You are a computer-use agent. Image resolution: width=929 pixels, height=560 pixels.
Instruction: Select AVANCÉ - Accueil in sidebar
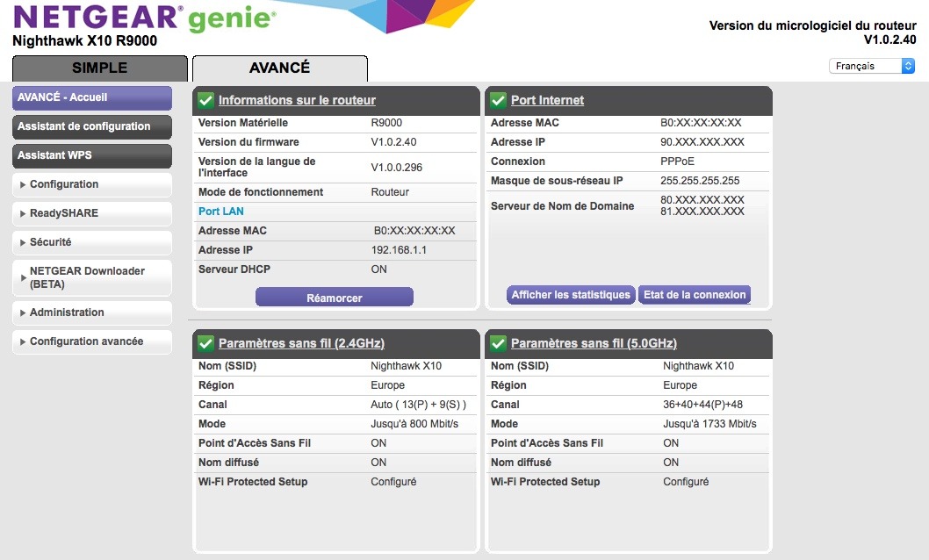[92, 97]
